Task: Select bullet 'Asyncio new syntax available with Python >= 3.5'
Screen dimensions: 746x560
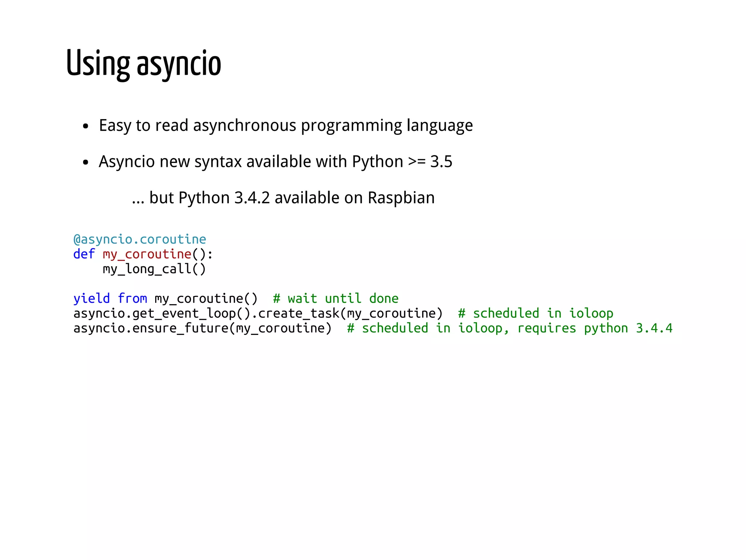Action: [x=275, y=162]
